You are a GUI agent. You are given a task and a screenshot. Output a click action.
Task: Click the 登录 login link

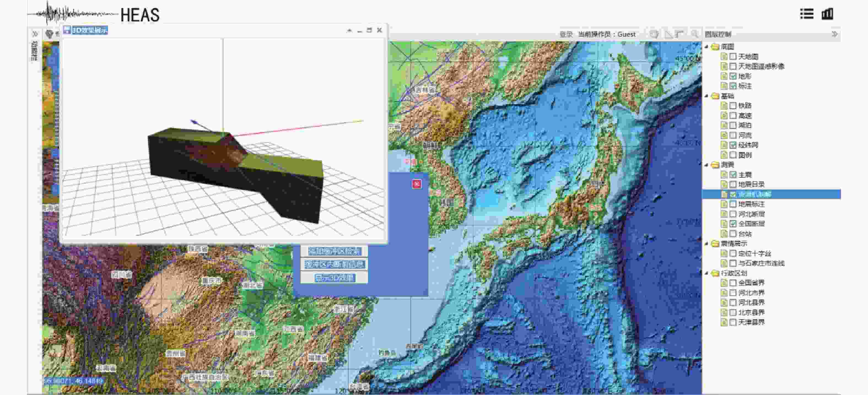566,34
